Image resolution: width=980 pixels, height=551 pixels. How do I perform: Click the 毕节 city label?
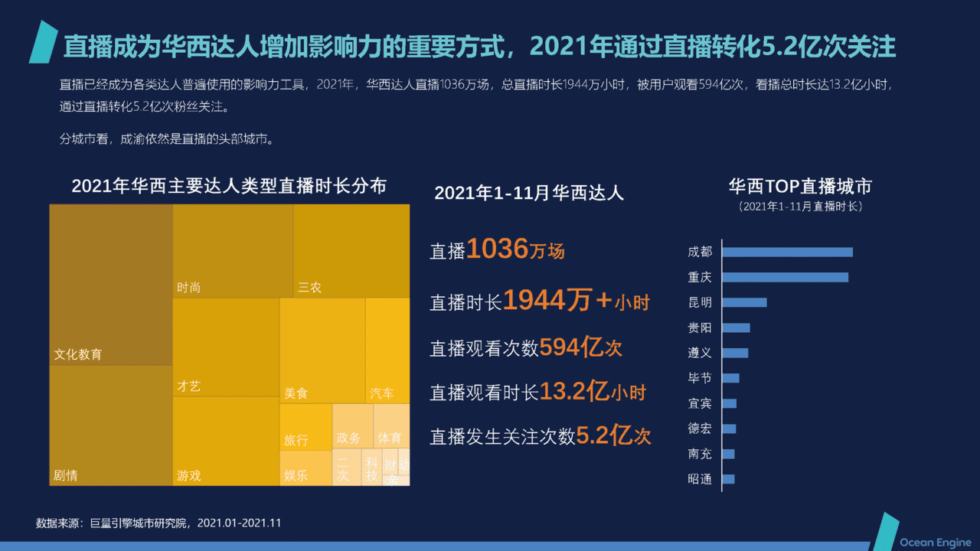(700, 378)
